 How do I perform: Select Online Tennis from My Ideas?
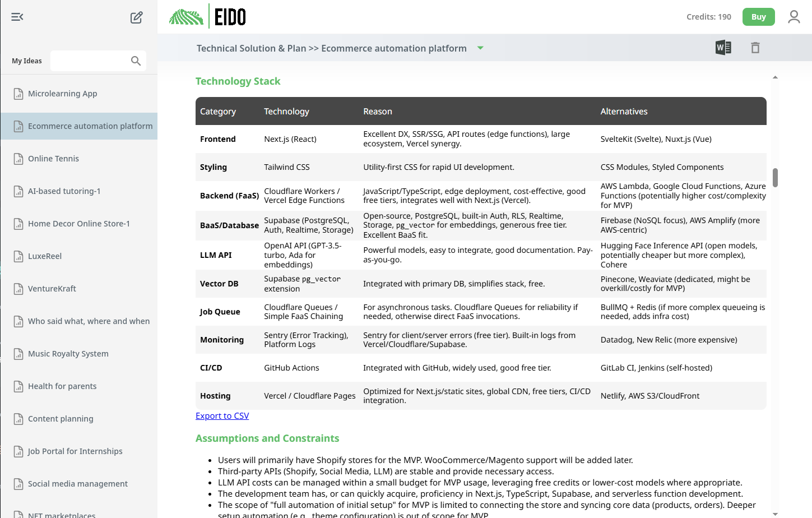tap(54, 158)
